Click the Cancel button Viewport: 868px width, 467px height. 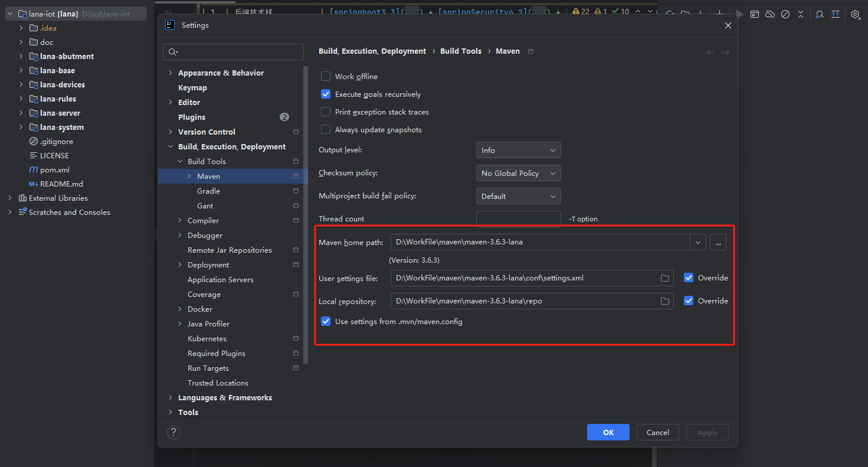click(x=657, y=432)
